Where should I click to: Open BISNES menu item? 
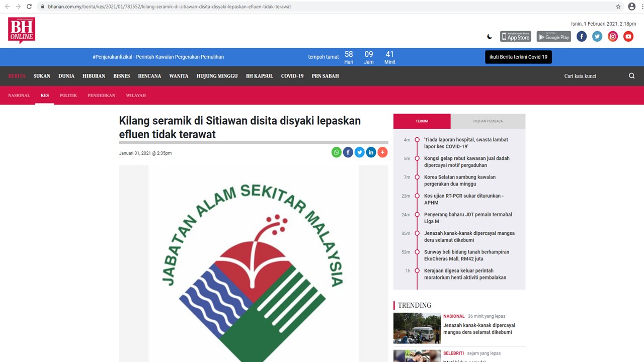[122, 76]
